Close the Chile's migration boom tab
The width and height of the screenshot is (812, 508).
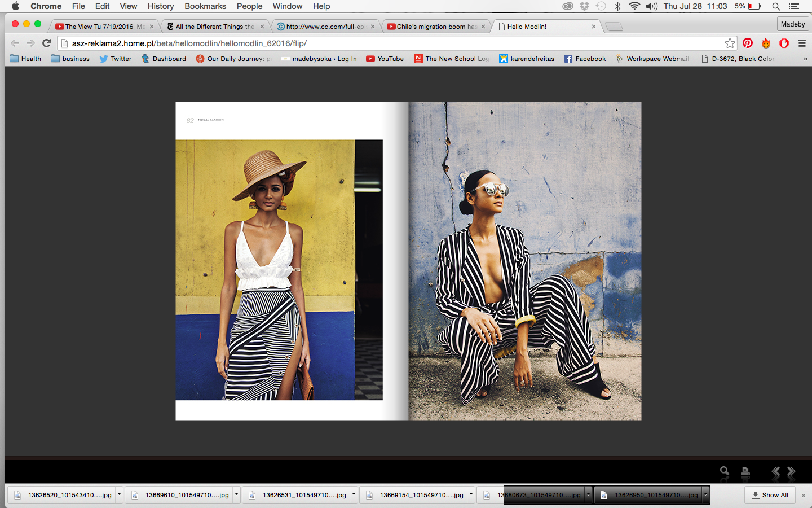click(483, 27)
